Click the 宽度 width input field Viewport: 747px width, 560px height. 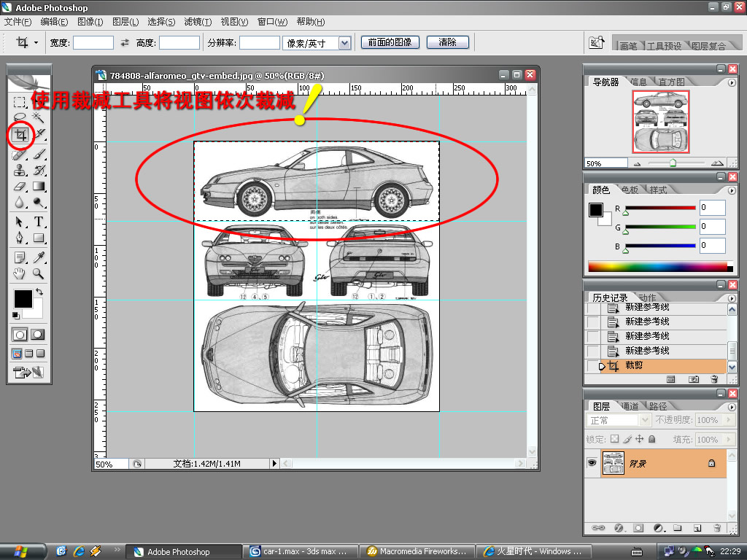[x=93, y=43]
